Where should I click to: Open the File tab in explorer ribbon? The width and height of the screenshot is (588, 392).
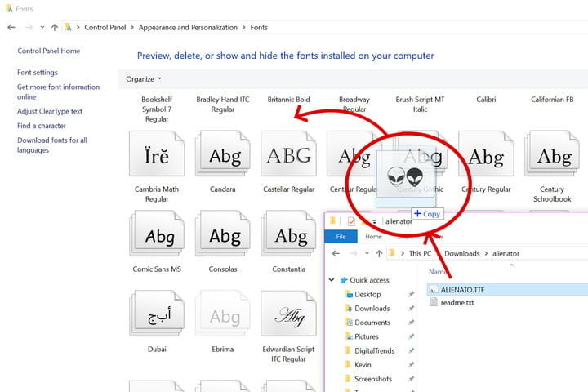pos(341,236)
